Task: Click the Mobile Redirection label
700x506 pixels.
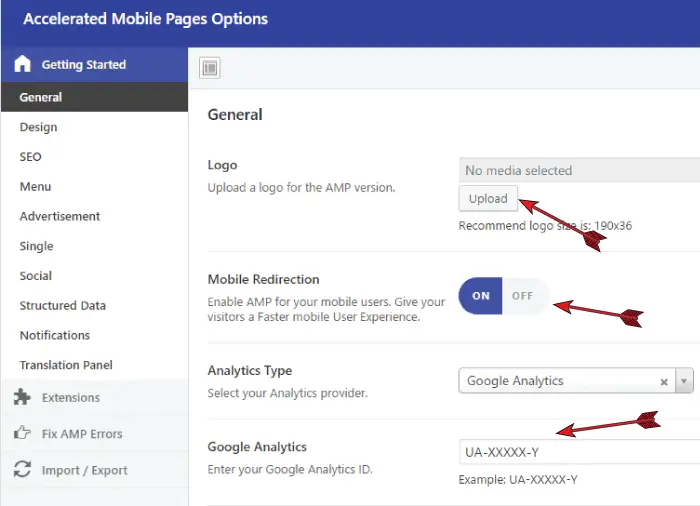Action: click(263, 279)
